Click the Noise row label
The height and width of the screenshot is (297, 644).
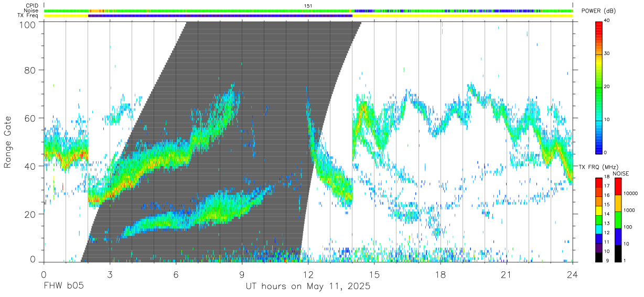pyautogui.click(x=31, y=10)
